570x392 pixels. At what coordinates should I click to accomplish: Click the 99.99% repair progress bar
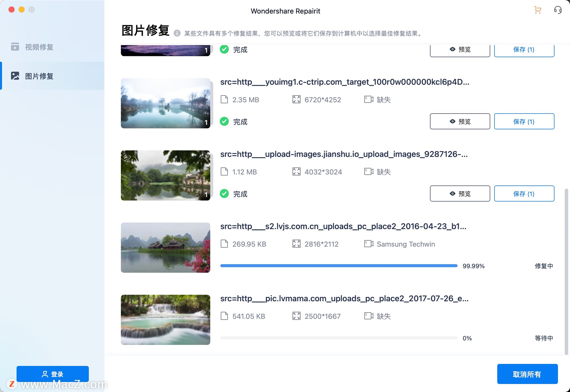pos(338,266)
